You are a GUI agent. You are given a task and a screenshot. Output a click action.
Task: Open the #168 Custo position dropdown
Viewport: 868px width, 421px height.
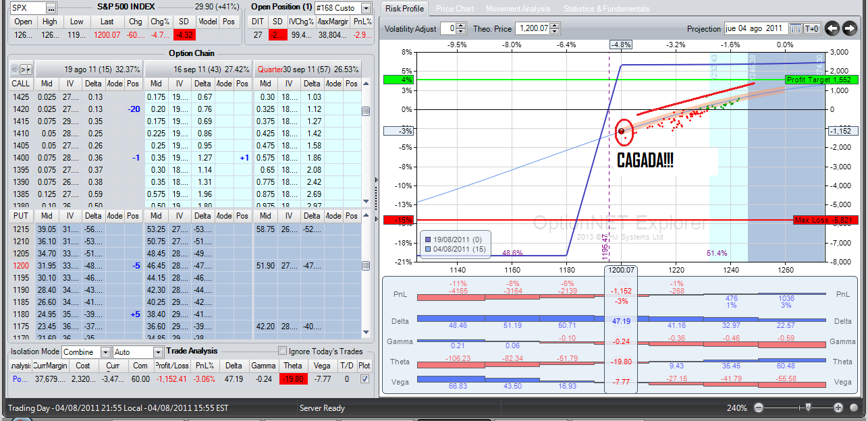pyautogui.click(x=366, y=8)
